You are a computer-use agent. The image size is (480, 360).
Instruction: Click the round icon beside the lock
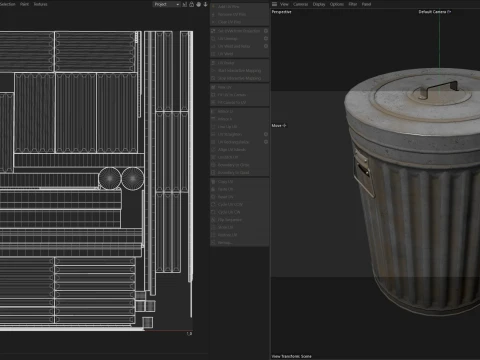199,4
